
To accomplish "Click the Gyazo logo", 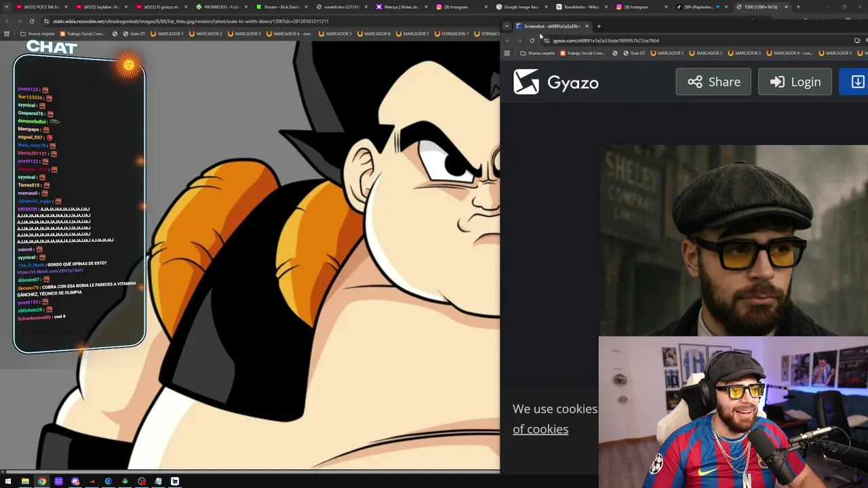I will [x=556, y=82].
